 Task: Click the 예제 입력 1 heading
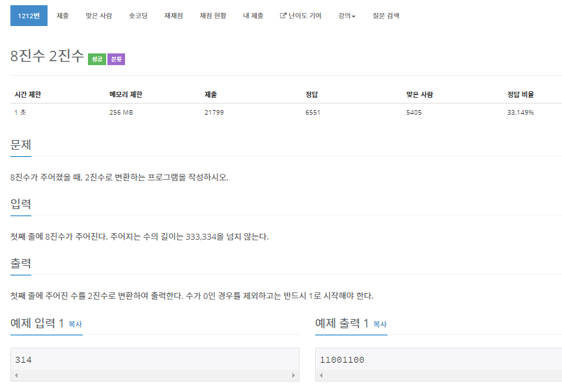click(x=37, y=323)
